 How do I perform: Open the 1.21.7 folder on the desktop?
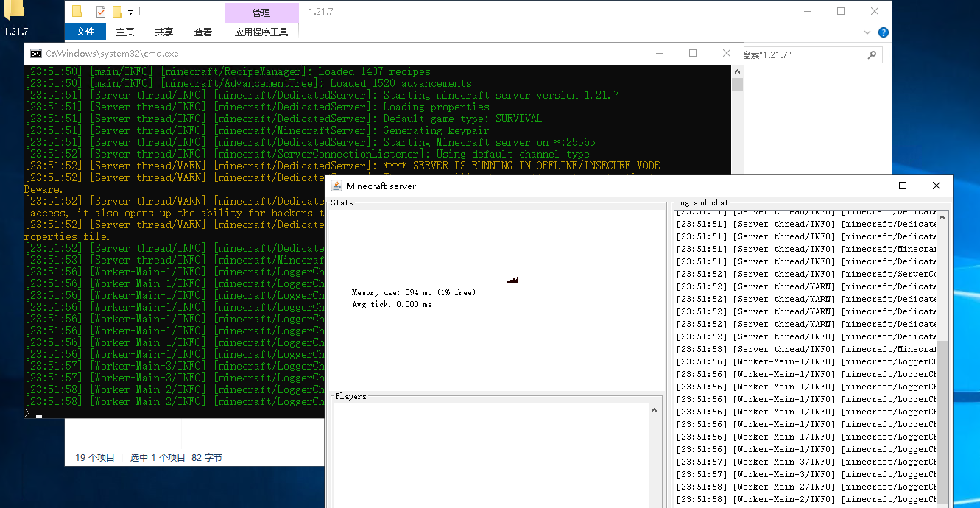15,18
